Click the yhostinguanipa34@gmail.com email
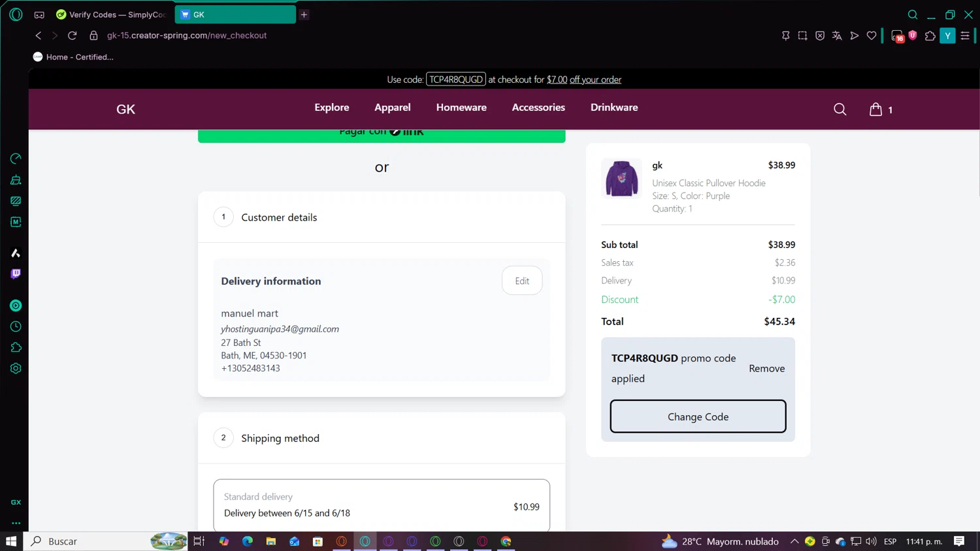 point(280,329)
